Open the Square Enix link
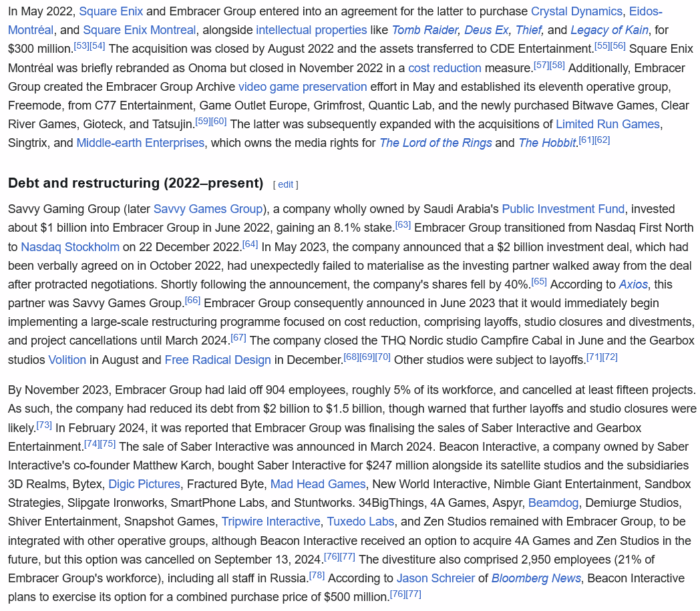 pos(111,11)
